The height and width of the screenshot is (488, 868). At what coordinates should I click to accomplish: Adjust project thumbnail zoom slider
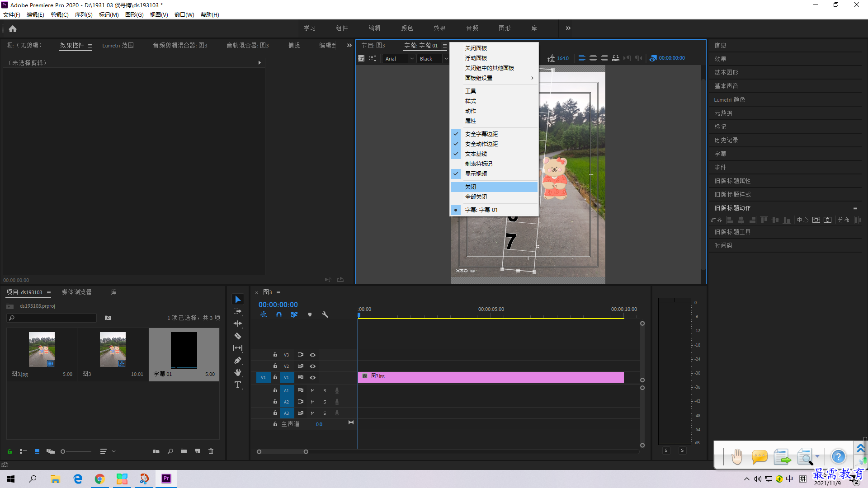76,451
